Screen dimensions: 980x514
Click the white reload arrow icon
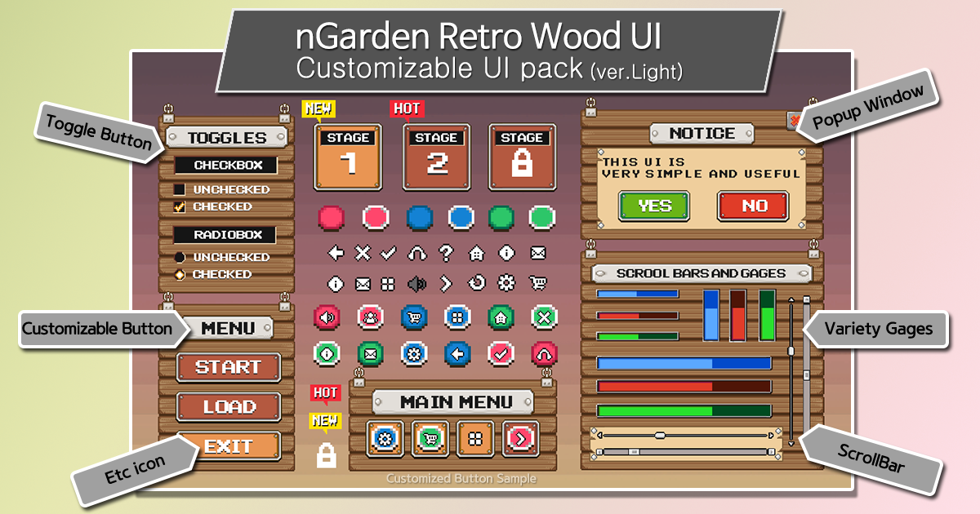click(x=476, y=283)
